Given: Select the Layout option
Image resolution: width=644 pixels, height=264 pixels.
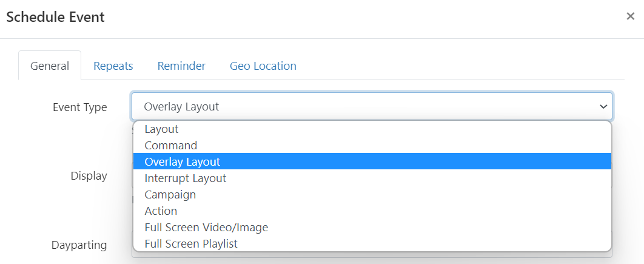Looking at the screenshot, I should pyautogui.click(x=161, y=129).
